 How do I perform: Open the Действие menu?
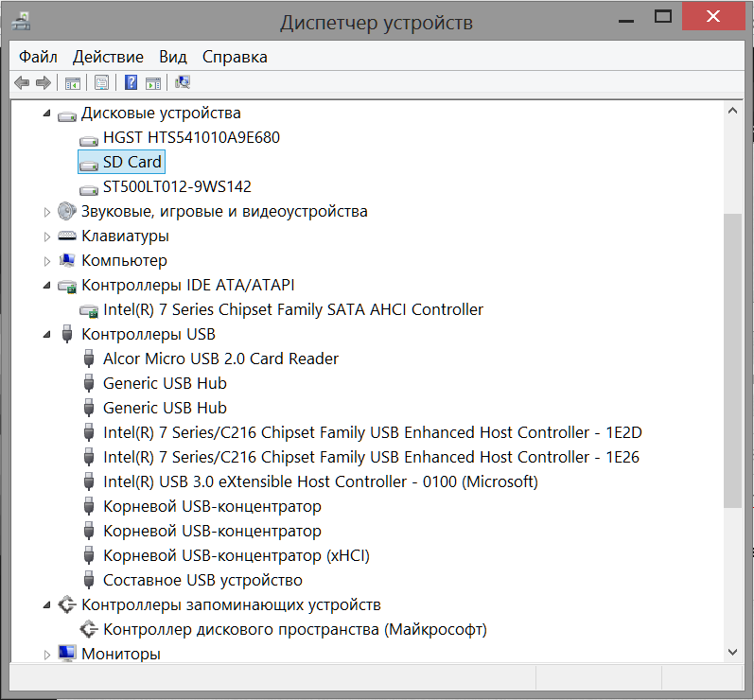click(x=108, y=57)
